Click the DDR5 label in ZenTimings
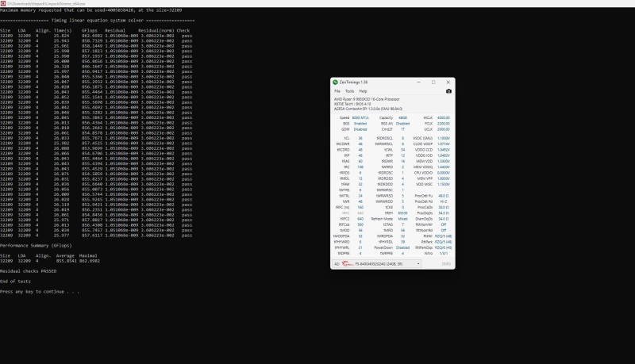The height and width of the screenshot is (364, 635). [x=446, y=264]
